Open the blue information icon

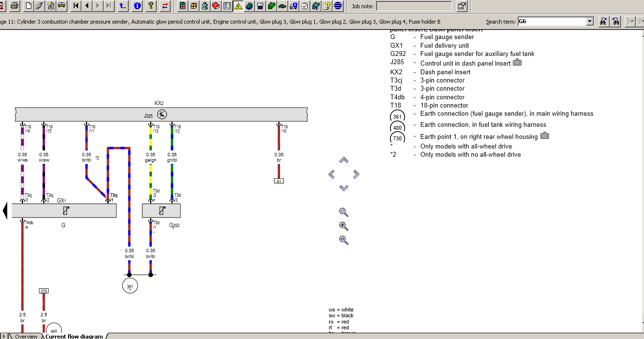137,6
